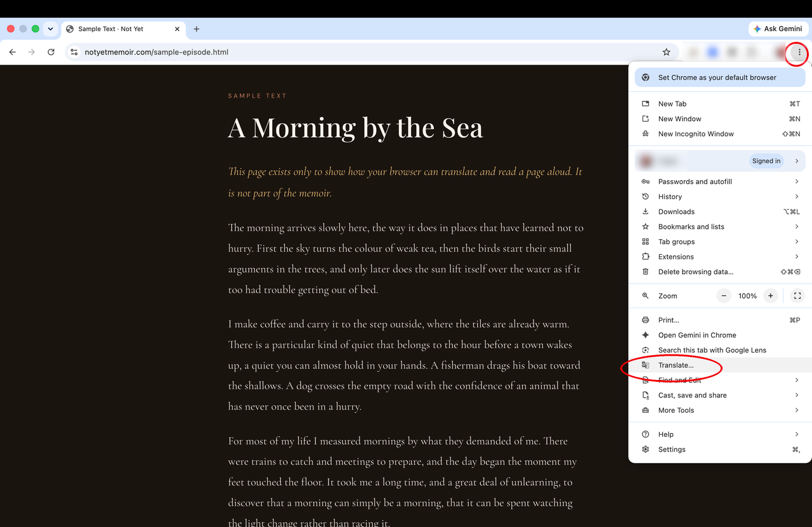812x527 pixels.
Task: Open the Help submenu
Action: coord(720,434)
